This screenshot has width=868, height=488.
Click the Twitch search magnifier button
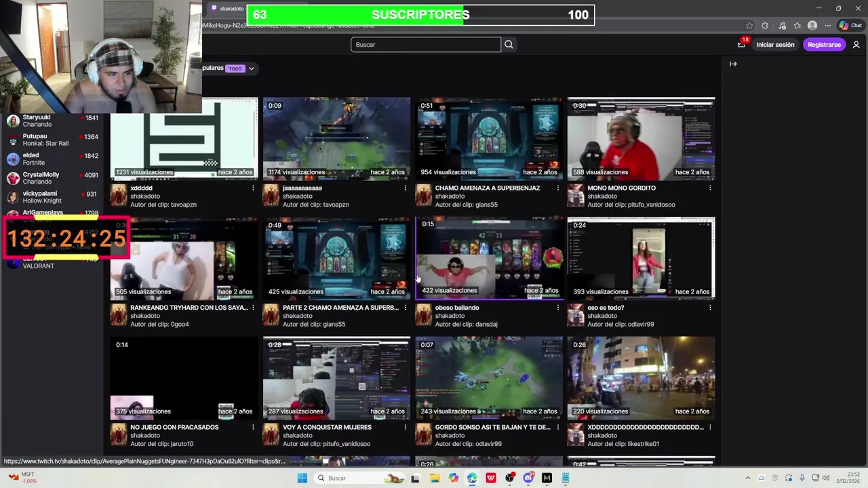point(509,45)
